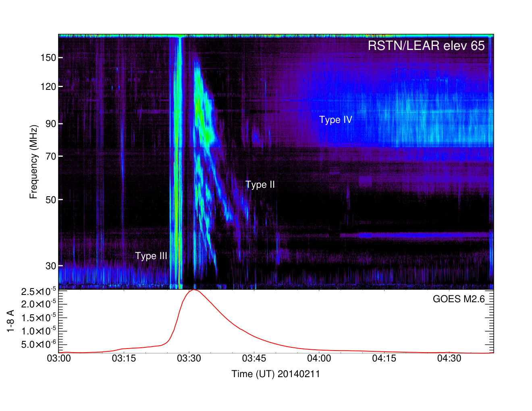Click the 50 MHz frequency tick label
This screenshot has width=532, height=411.
(51, 200)
